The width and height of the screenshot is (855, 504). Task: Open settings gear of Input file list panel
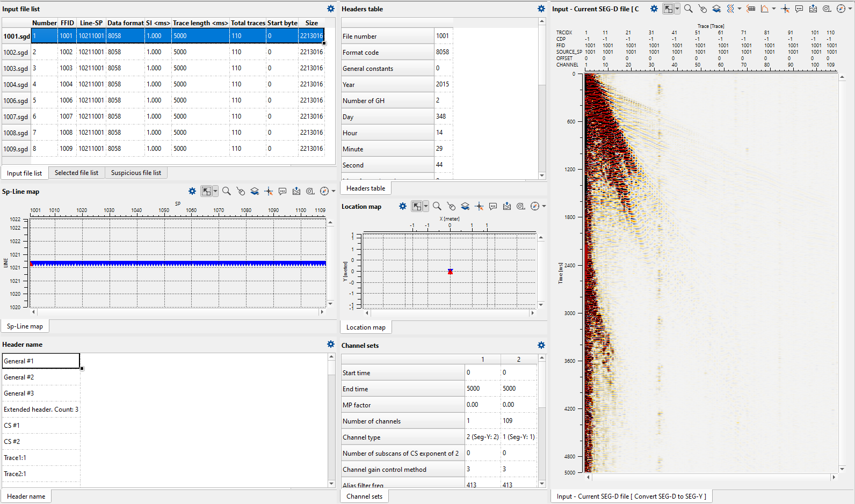click(x=331, y=9)
